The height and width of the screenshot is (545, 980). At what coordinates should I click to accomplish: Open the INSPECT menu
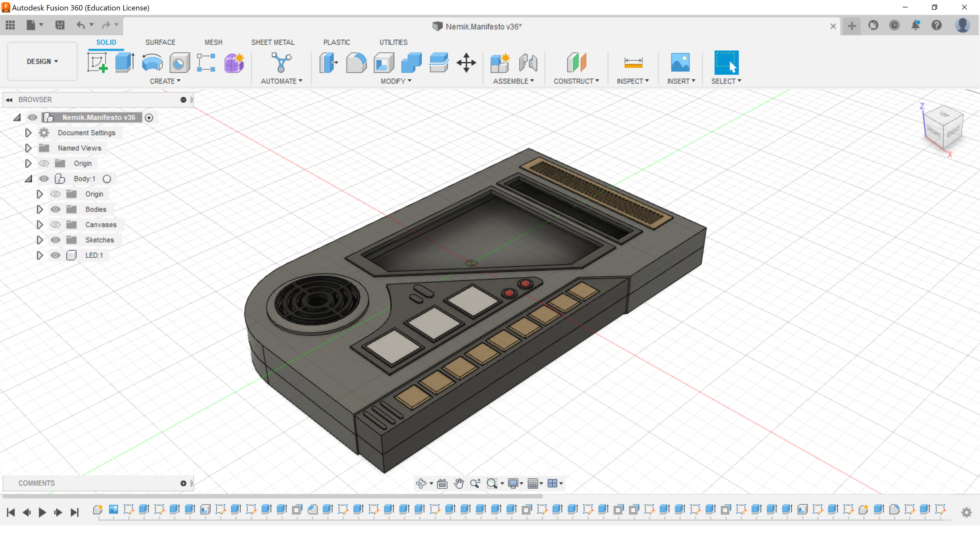[633, 81]
